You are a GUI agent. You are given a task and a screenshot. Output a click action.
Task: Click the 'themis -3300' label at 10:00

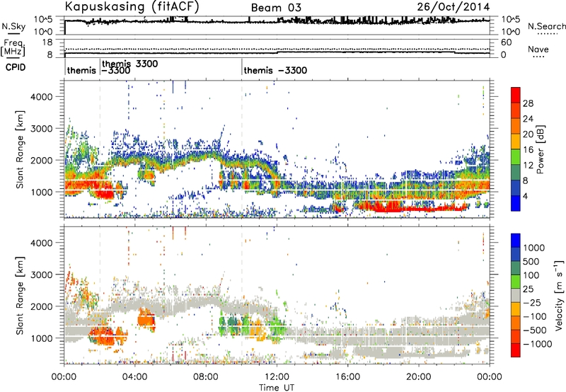[x=275, y=70]
